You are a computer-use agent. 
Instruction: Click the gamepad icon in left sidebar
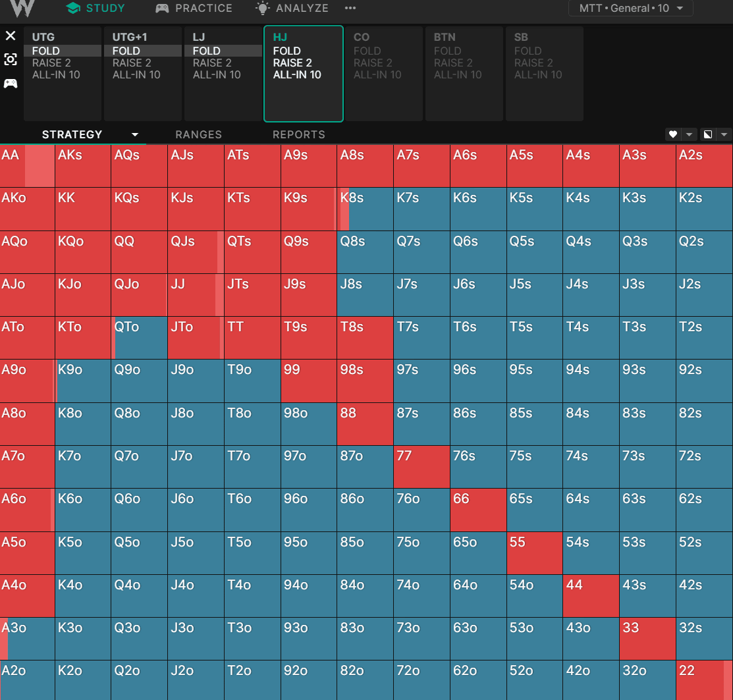(11, 83)
